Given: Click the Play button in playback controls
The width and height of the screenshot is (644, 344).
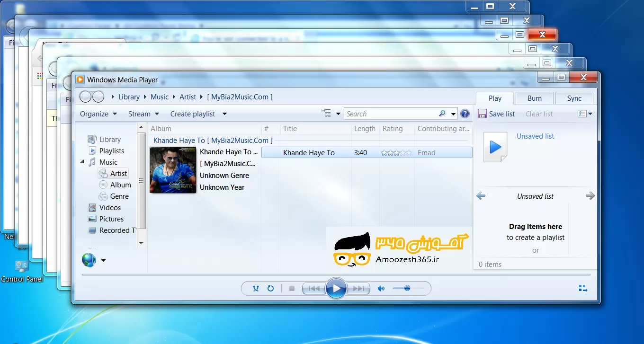Looking at the screenshot, I should coord(336,288).
